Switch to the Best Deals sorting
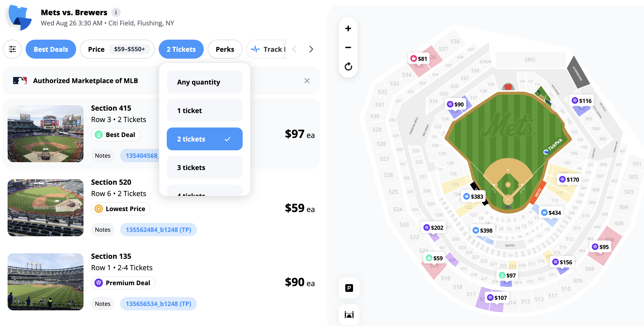This screenshot has width=644, height=326. [51, 49]
